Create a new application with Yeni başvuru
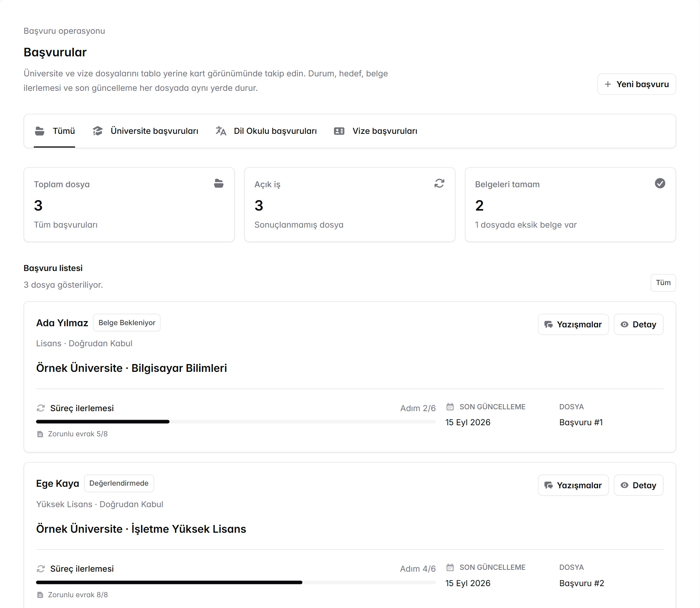 (x=637, y=84)
